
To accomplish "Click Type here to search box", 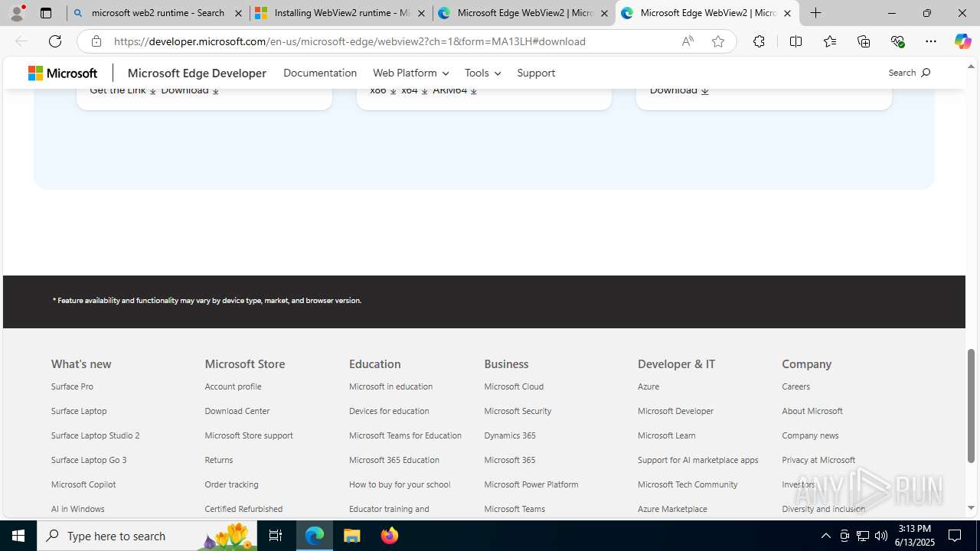I will [x=147, y=536].
